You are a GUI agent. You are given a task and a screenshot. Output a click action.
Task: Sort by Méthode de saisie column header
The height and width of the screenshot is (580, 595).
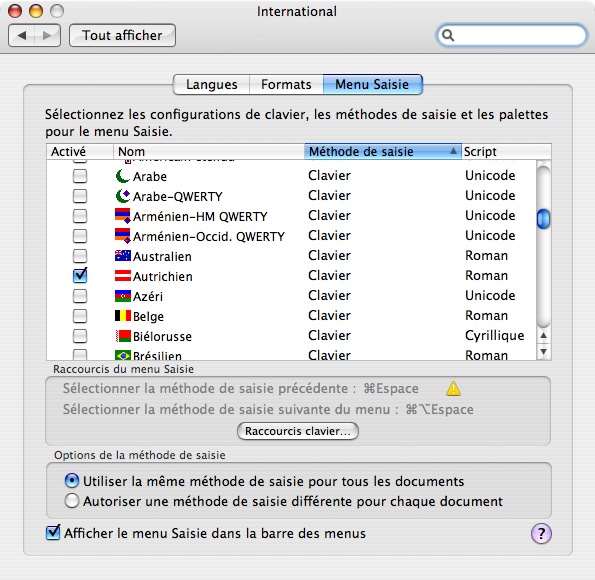383,151
